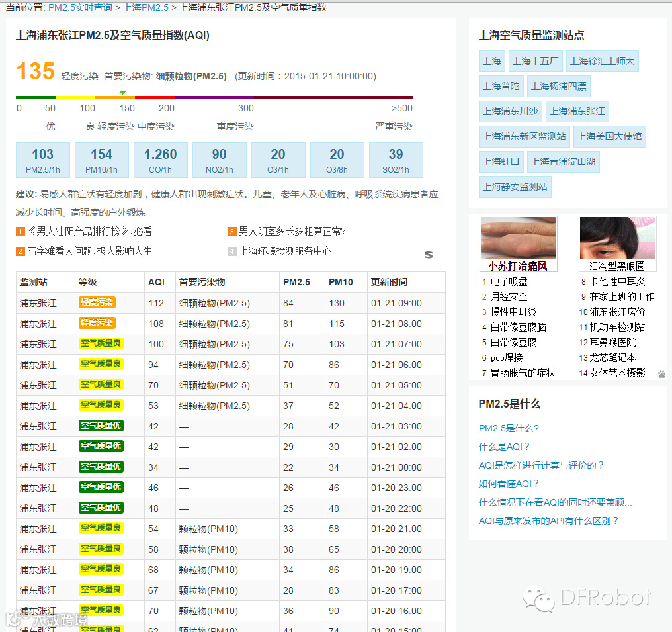Click the green AQI marker on the scale
Viewport: 672px width, 632px height.
coord(122,93)
